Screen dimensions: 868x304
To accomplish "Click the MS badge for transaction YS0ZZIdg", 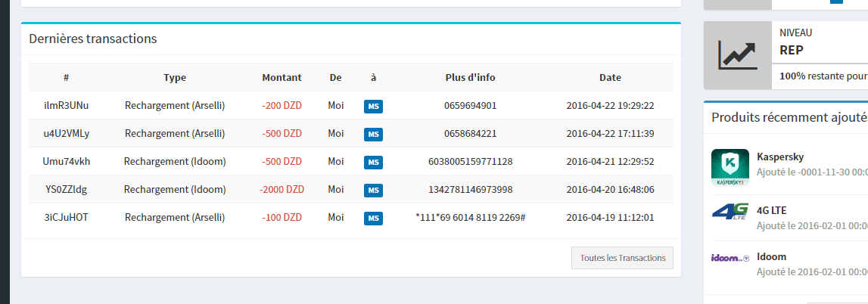I will point(373,190).
